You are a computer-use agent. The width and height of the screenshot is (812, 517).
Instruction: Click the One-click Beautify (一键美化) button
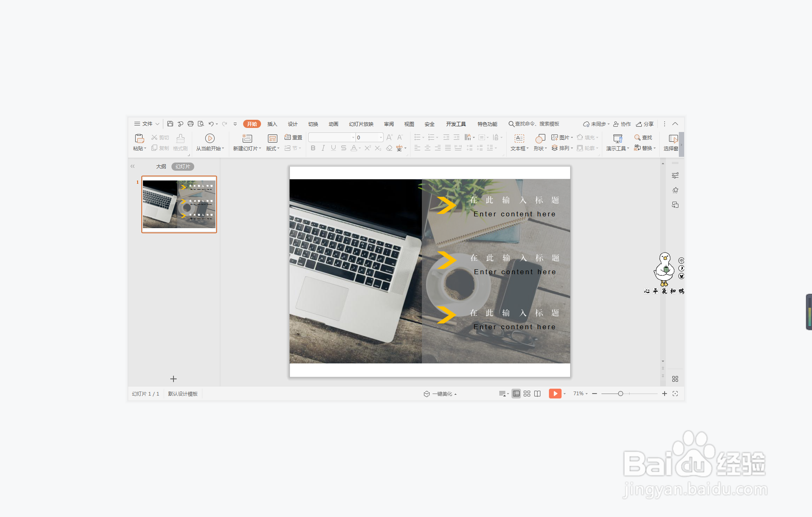(440, 394)
